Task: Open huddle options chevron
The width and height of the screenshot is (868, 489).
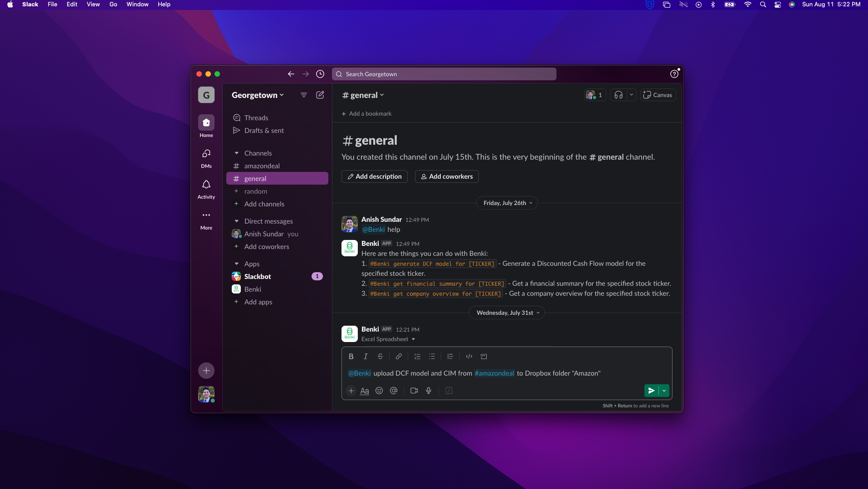Action: (631, 95)
